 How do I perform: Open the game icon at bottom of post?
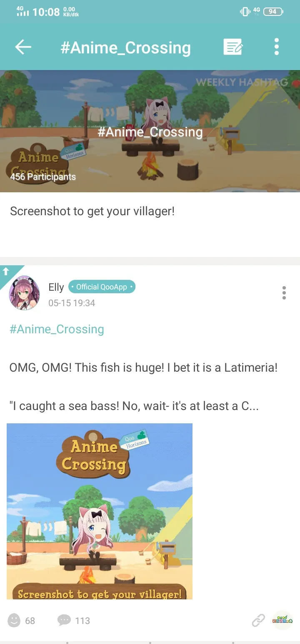282,621
